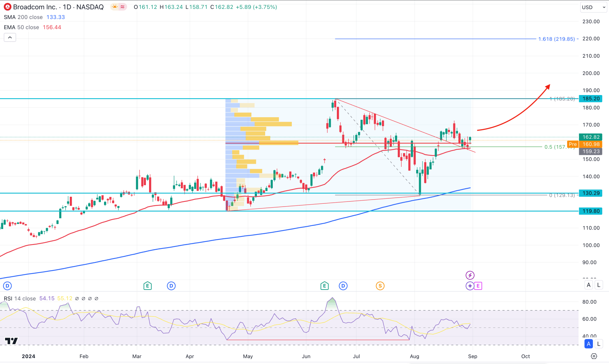
Task: Click the sun market status icon
Action: tap(115, 7)
